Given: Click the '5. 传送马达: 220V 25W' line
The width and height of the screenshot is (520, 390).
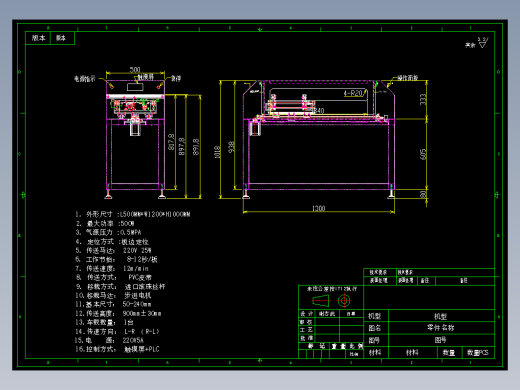Looking at the screenshot, I should (113, 250).
